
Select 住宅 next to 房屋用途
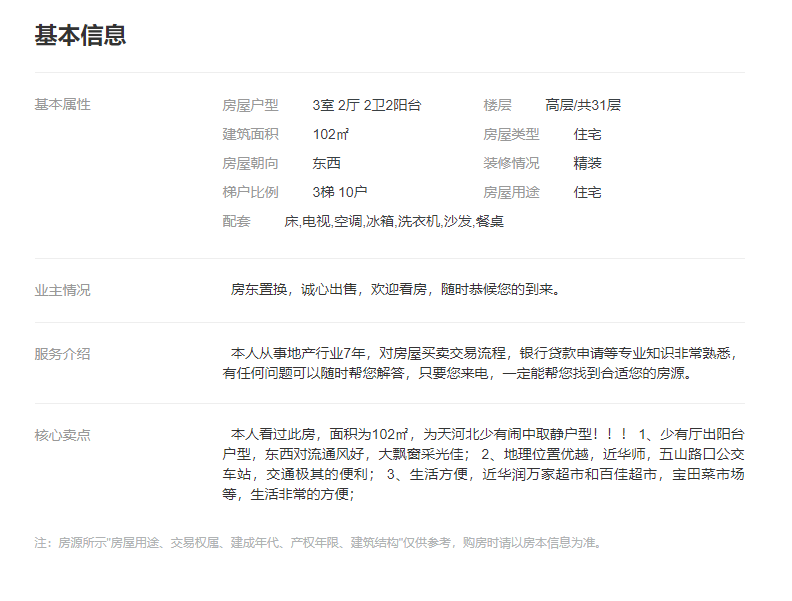pos(587,192)
